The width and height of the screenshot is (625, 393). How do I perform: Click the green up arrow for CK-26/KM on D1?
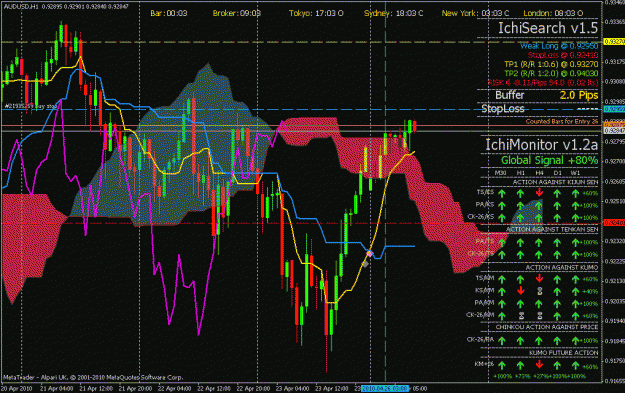click(557, 316)
